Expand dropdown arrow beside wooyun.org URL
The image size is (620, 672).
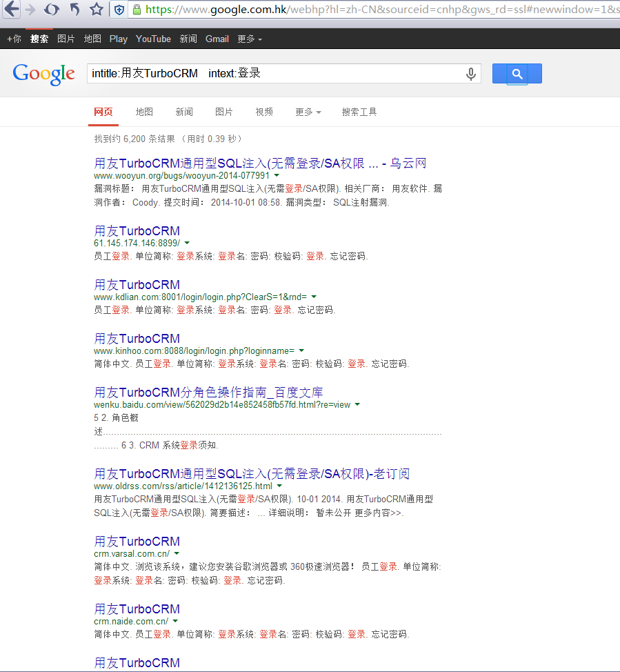pyautogui.click(x=277, y=175)
